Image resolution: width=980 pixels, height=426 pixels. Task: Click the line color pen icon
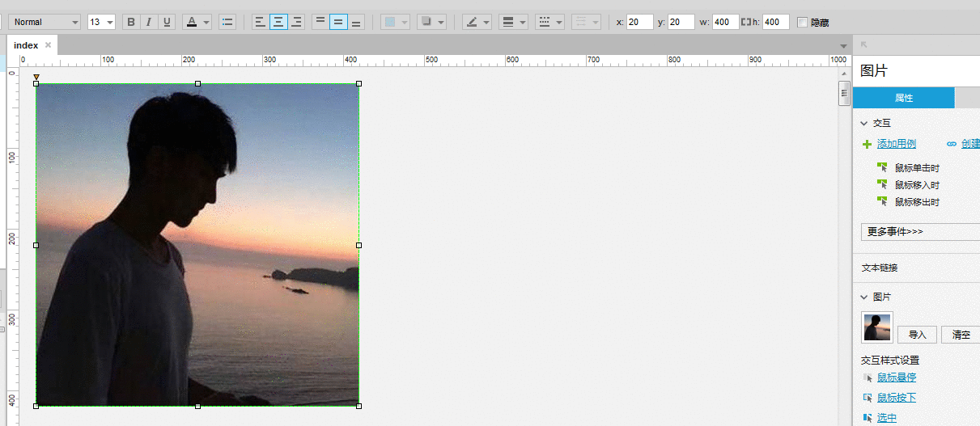coord(472,22)
